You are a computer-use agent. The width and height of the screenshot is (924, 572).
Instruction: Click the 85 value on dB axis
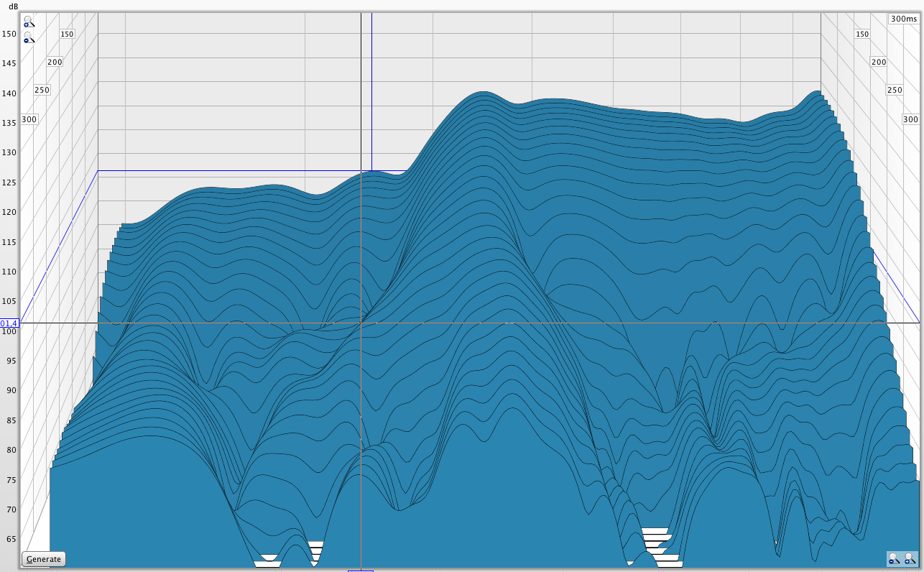[11, 420]
